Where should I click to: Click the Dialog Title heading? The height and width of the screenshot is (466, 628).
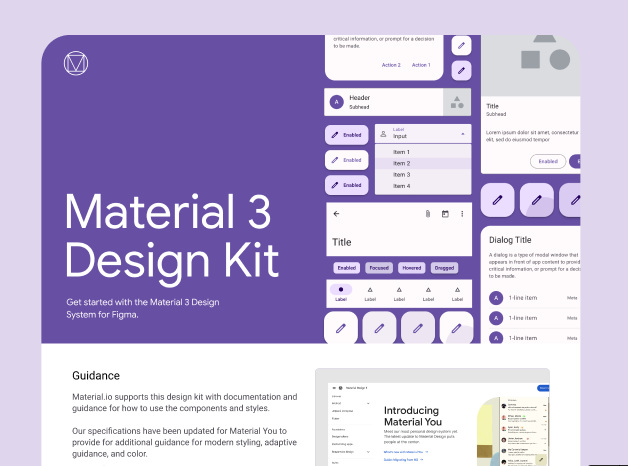510,240
